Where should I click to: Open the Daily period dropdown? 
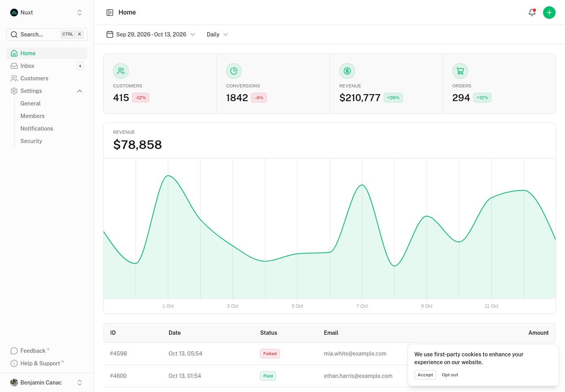coord(217,34)
